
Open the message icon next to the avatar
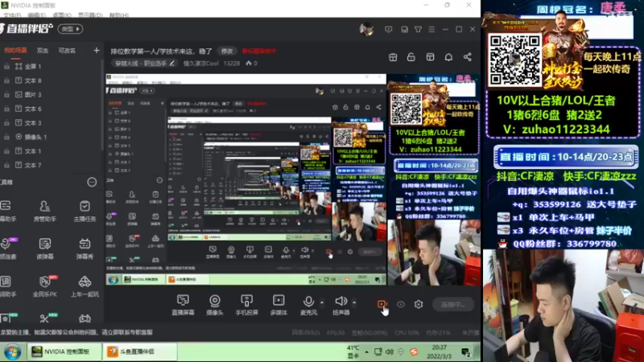pos(388,29)
